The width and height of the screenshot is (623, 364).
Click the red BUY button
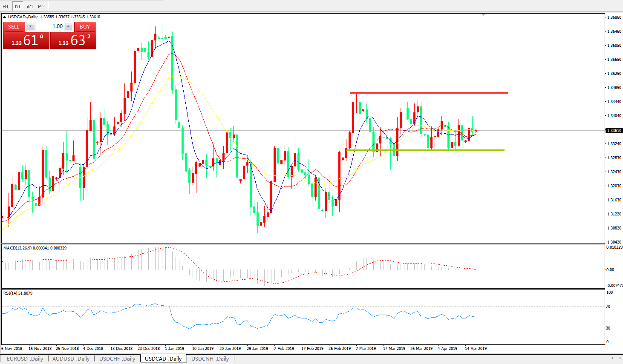click(x=85, y=26)
